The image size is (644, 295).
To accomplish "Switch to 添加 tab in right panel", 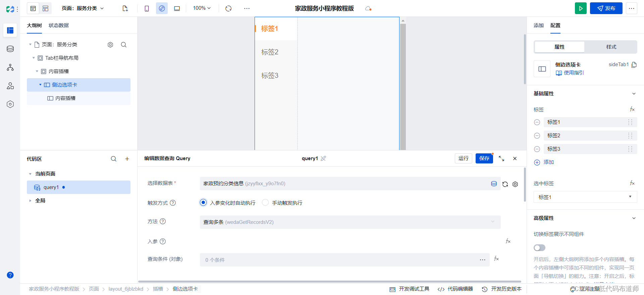I will 539,26.
